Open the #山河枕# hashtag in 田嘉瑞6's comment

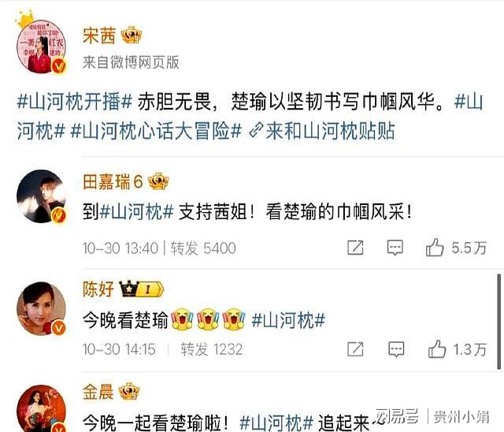[136, 212]
